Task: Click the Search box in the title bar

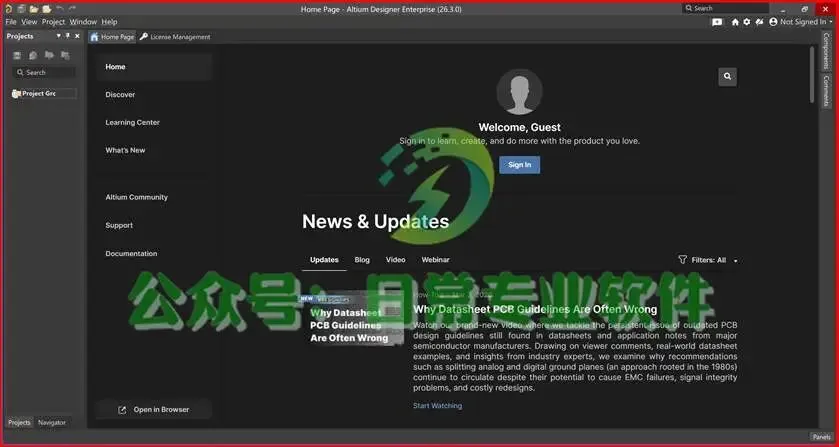Action: tap(725, 9)
